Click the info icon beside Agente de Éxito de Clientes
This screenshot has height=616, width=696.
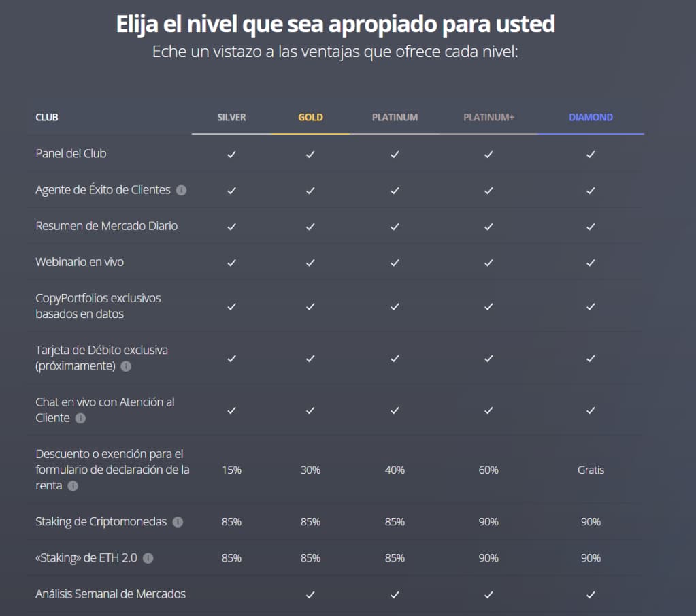point(180,191)
